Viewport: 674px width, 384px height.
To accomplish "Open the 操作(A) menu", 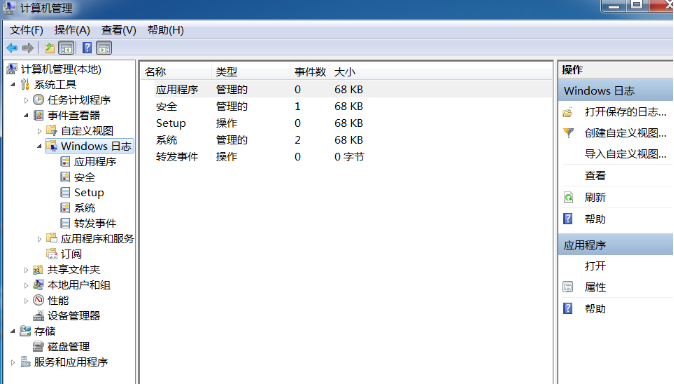I will coord(72,30).
